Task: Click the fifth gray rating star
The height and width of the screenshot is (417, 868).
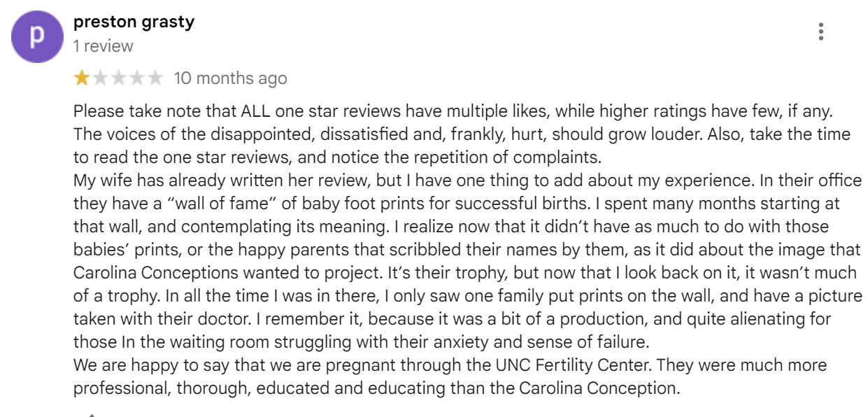Action: [155, 78]
